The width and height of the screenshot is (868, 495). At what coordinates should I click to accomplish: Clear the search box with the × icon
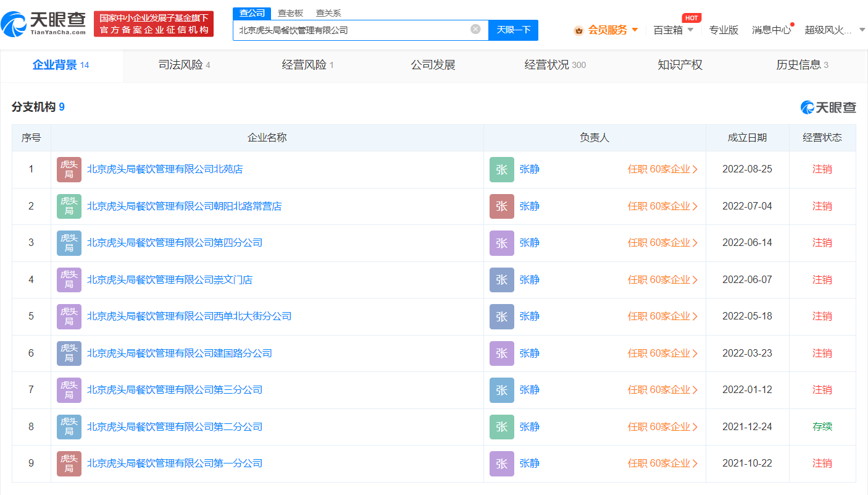coord(474,29)
